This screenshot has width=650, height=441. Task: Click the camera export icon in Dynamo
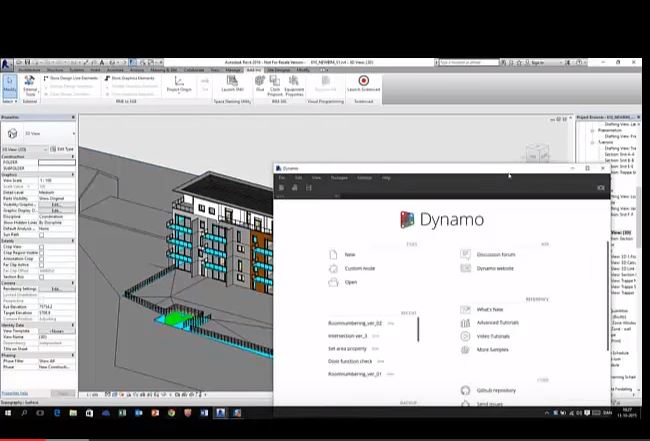pos(601,188)
